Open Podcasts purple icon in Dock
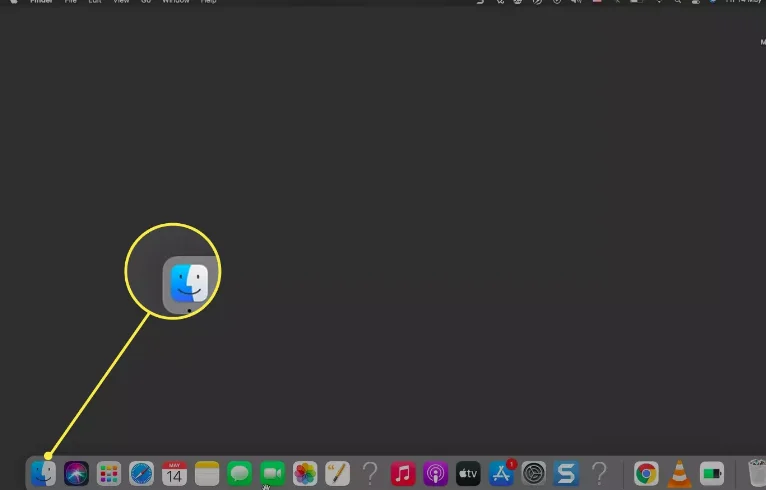This screenshot has height=490, width=766. coord(435,473)
